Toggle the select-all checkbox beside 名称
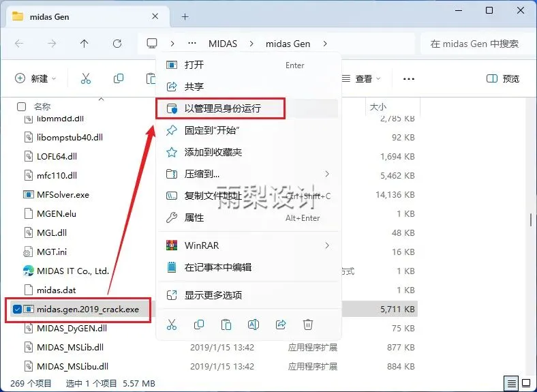The height and width of the screenshot is (392, 537). [x=21, y=107]
